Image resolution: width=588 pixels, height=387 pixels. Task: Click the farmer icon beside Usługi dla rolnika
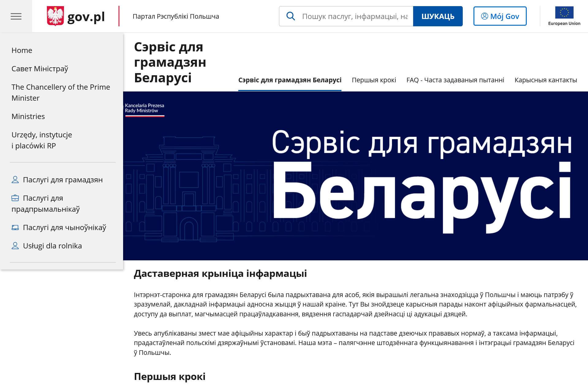coord(15,245)
